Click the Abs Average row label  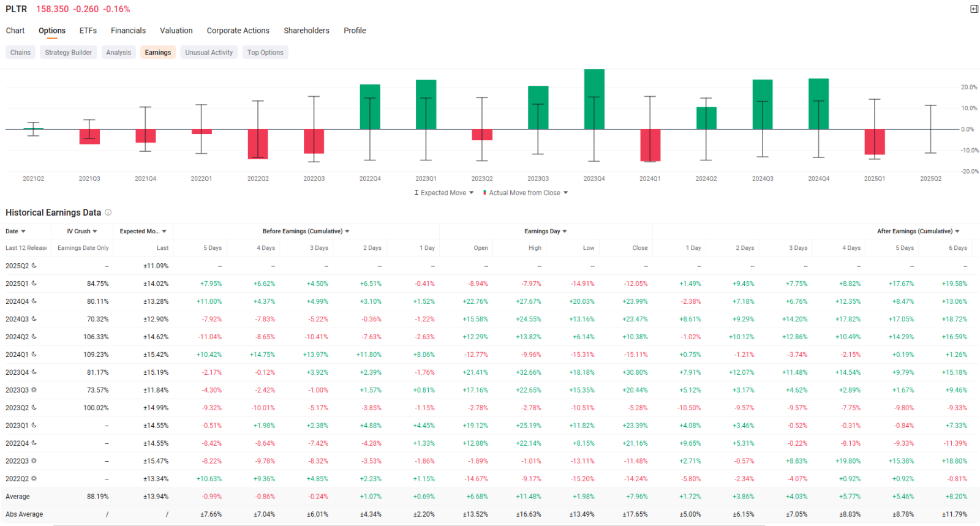[24, 514]
